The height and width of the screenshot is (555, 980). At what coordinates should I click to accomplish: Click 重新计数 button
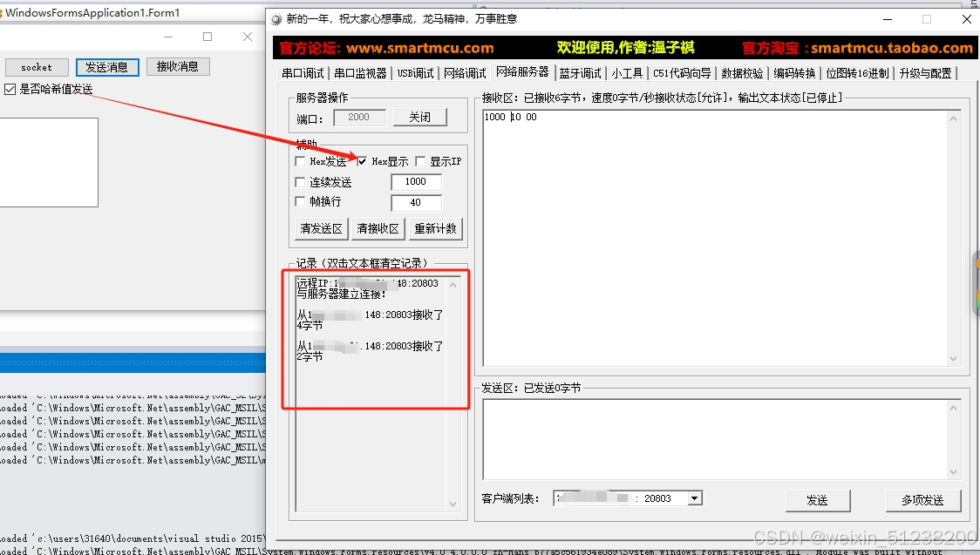(x=436, y=229)
